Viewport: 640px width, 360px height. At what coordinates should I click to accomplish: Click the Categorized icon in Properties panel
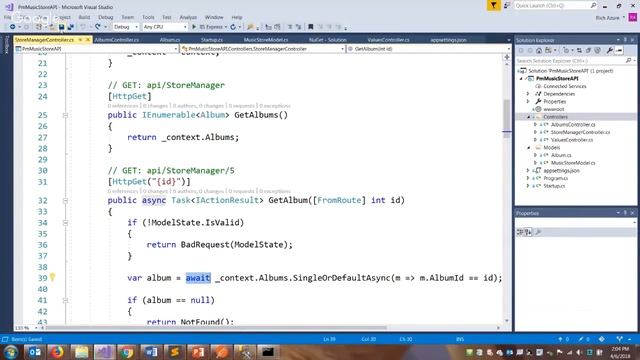pyautogui.click(x=520, y=232)
